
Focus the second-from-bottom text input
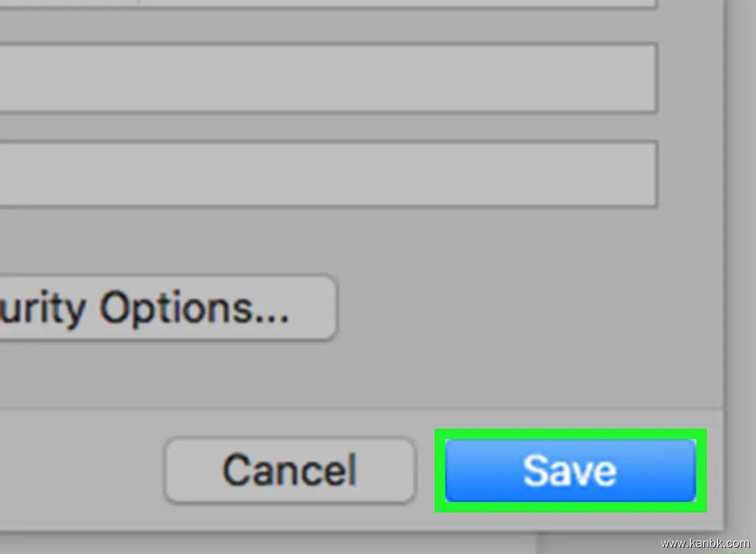coord(328,78)
